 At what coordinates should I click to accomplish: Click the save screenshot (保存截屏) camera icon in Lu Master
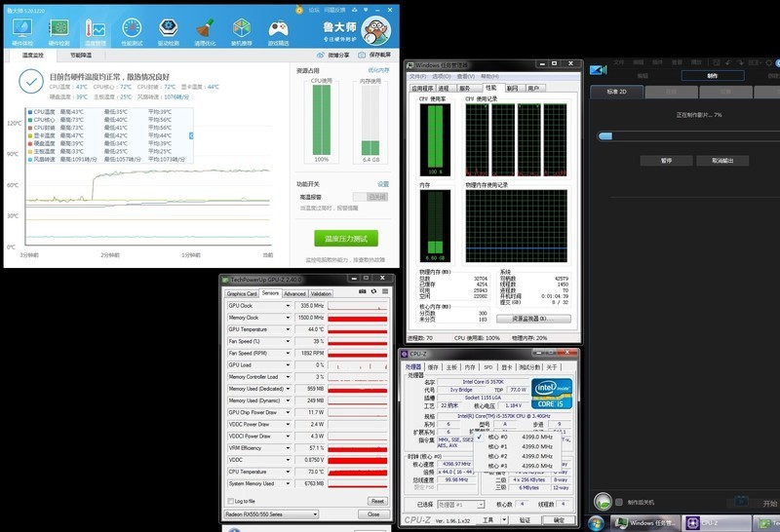[362, 56]
